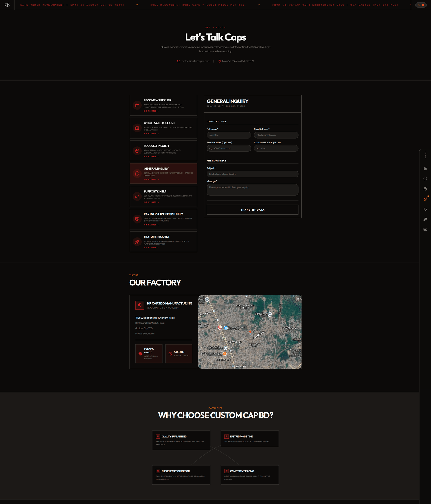Click the map layers icon on the map

(x=298, y=299)
